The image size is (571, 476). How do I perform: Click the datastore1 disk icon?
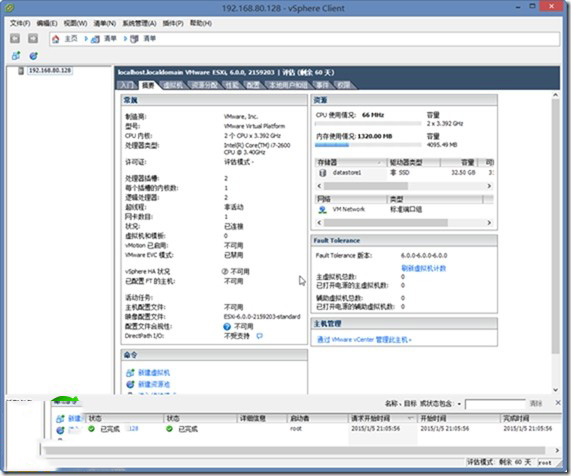pyautogui.click(x=323, y=173)
